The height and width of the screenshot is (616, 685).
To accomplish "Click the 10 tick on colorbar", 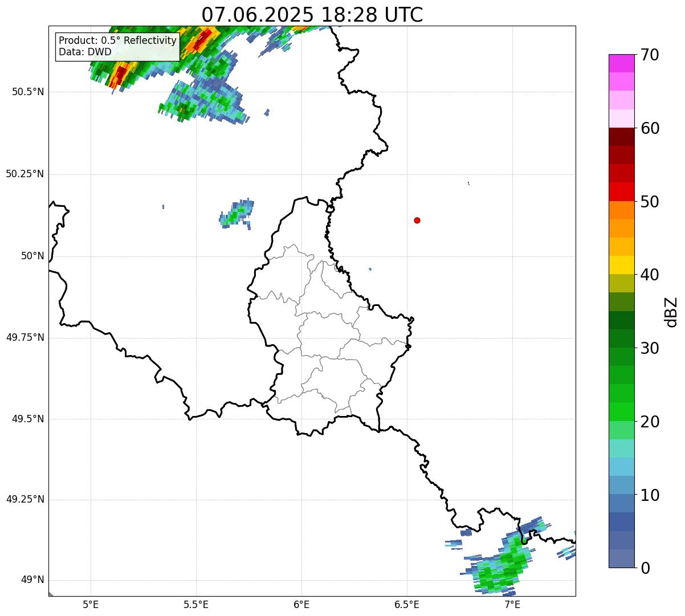I will 650,495.
